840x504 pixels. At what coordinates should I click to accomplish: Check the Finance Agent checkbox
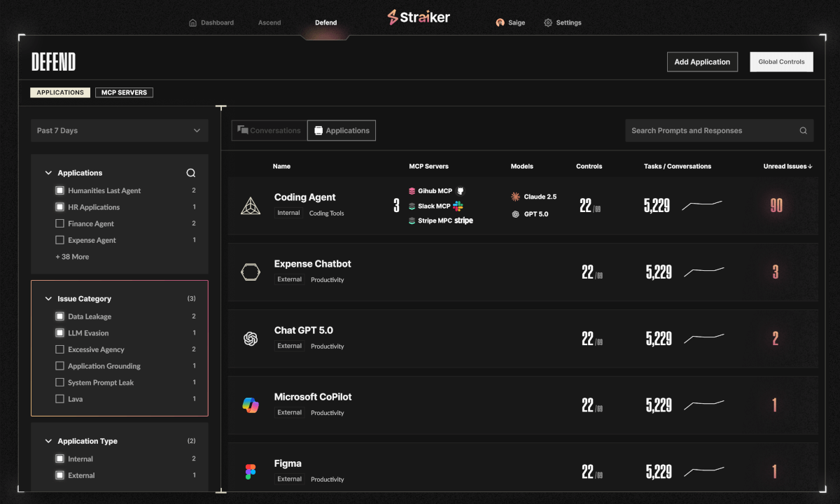[59, 223]
